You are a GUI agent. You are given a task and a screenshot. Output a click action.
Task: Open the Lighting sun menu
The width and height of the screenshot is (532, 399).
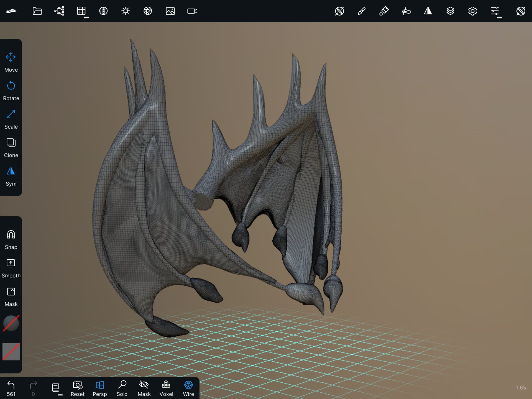[x=126, y=11]
